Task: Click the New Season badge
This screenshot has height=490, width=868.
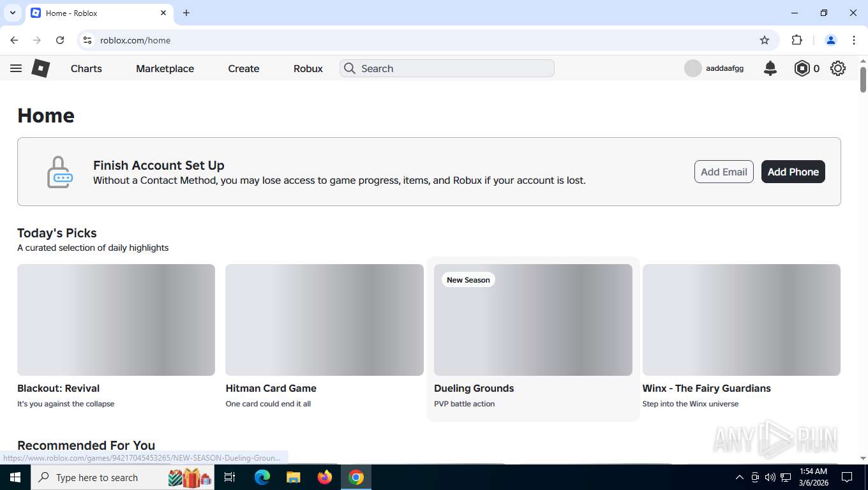Action: 468,279
